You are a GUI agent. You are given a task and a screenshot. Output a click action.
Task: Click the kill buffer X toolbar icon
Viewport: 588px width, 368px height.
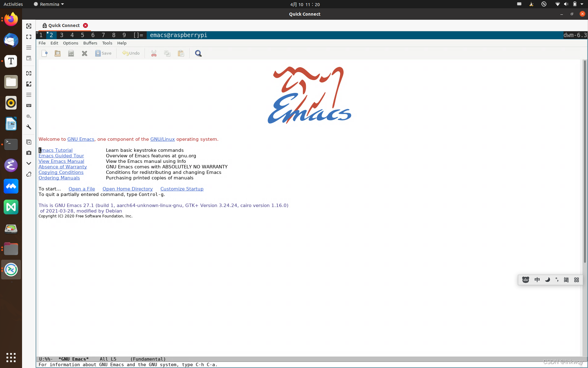(x=85, y=53)
